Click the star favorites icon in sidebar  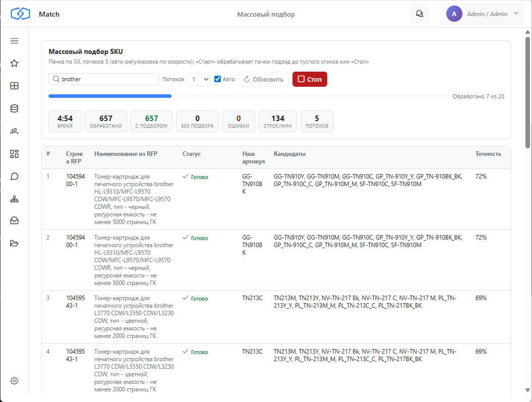click(x=14, y=63)
